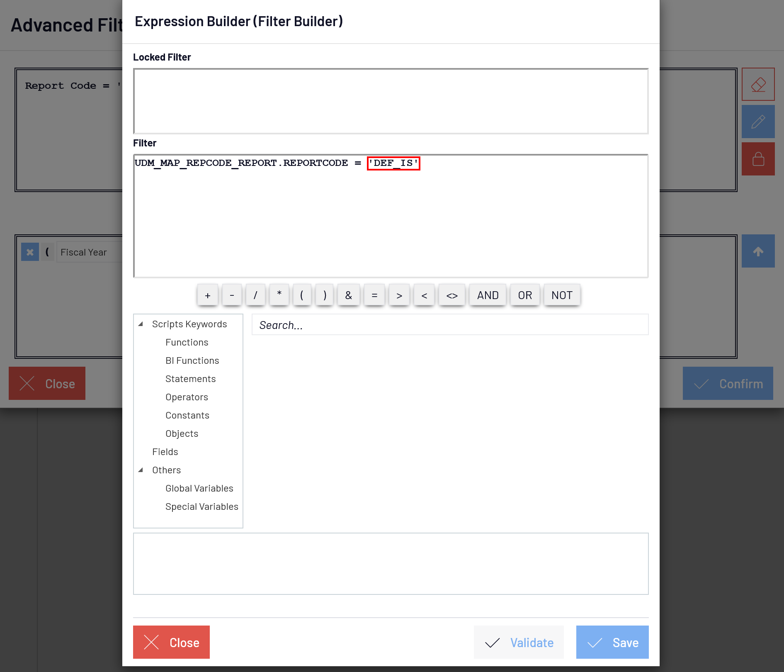This screenshot has height=672, width=784.
Task: Insert the AND keyword
Action: pyautogui.click(x=488, y=295)
